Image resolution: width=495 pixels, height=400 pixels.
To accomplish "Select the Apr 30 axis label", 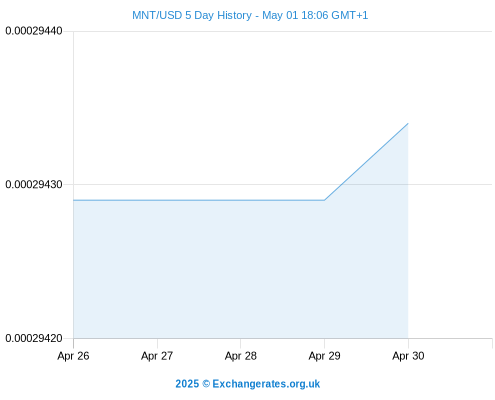I will (408, 356).
